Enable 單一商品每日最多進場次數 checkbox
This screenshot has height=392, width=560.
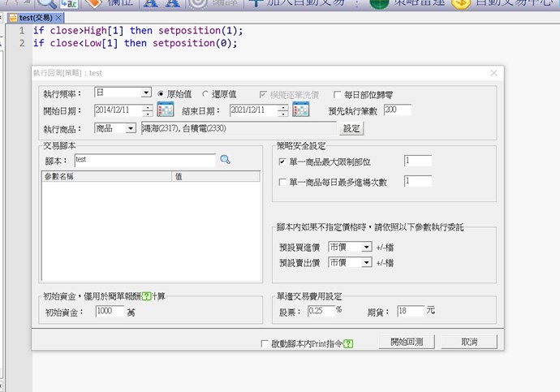pyautogui.click(x=282, y=183)
